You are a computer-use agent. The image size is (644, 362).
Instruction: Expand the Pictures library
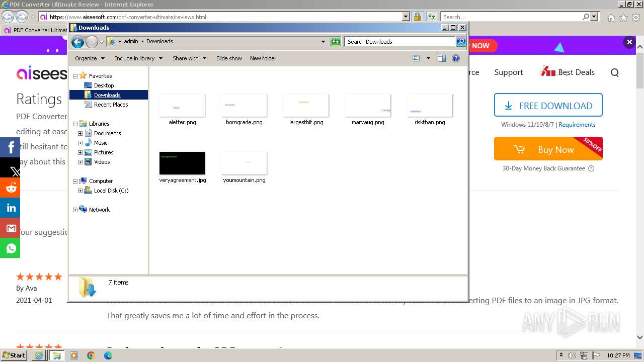pyautogui.click(x=80, y=152)
